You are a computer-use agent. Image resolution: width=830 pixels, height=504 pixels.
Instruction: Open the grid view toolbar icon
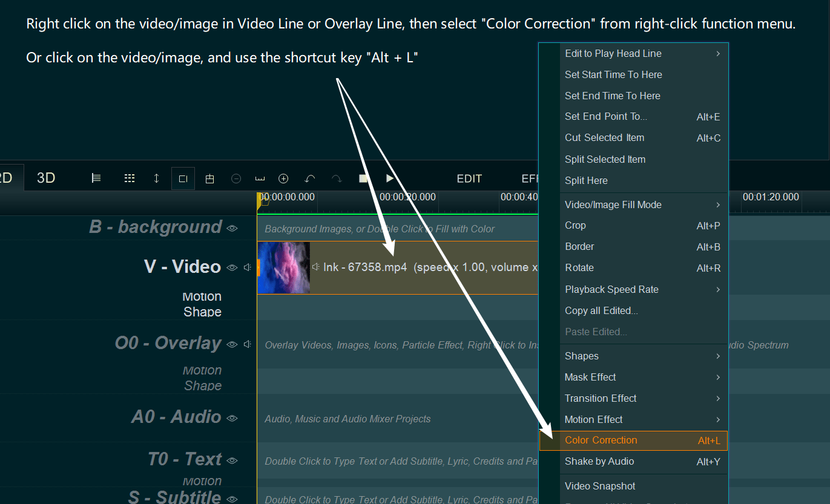click(129, 178)
